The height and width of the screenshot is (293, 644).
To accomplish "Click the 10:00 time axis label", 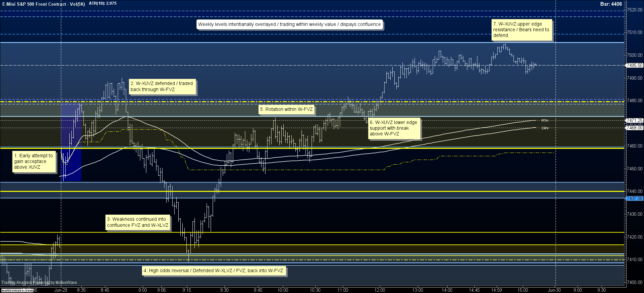I will pyautogui.click(x=283, y=290).
